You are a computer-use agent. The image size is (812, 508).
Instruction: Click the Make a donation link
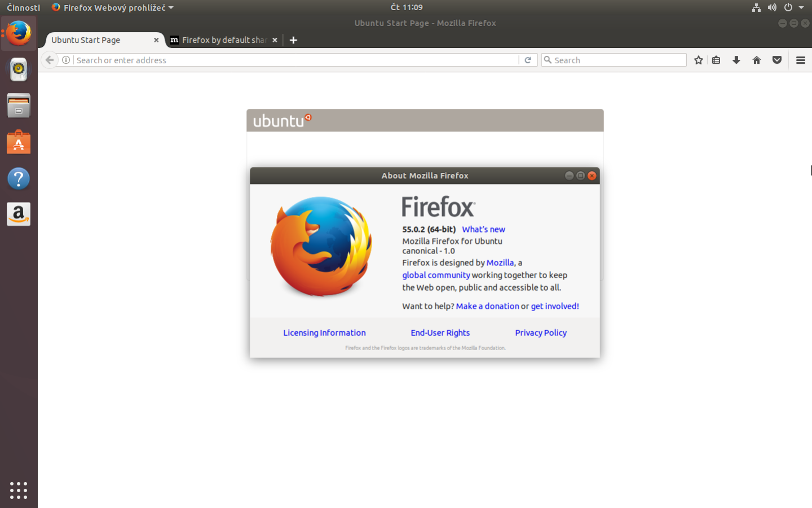point(487,305)
